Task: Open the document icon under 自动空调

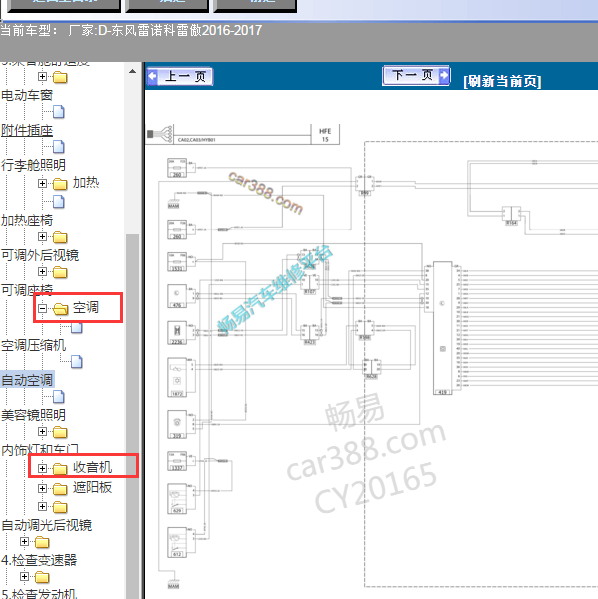Action: pos(58,397)
